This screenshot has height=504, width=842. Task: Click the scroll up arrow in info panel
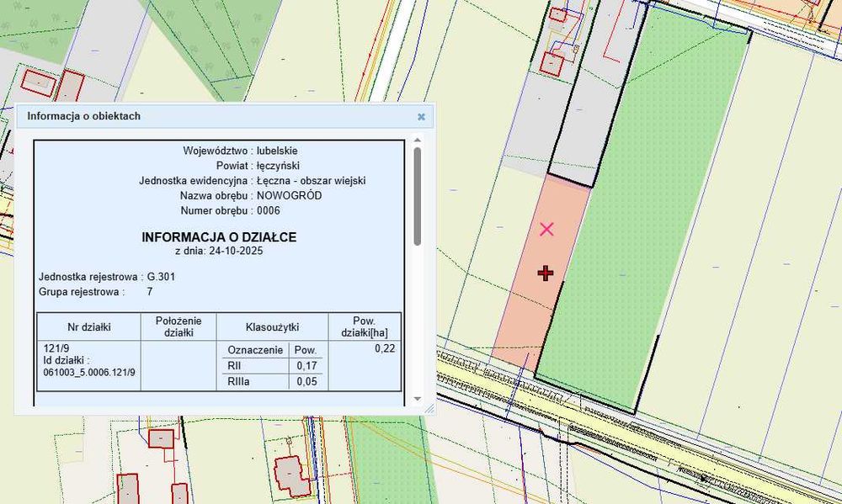click(x=418, y=141)
